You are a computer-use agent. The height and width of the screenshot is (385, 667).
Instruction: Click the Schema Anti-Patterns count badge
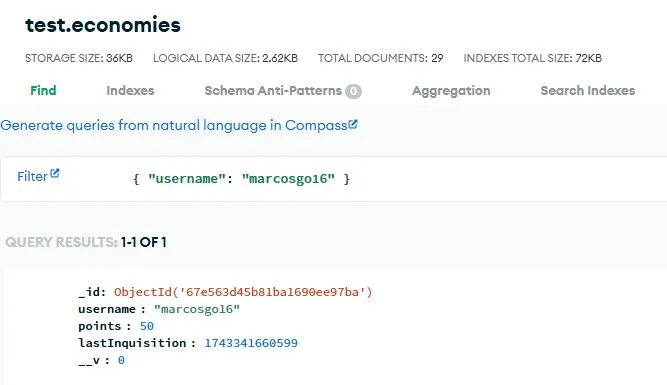[353, 91]
